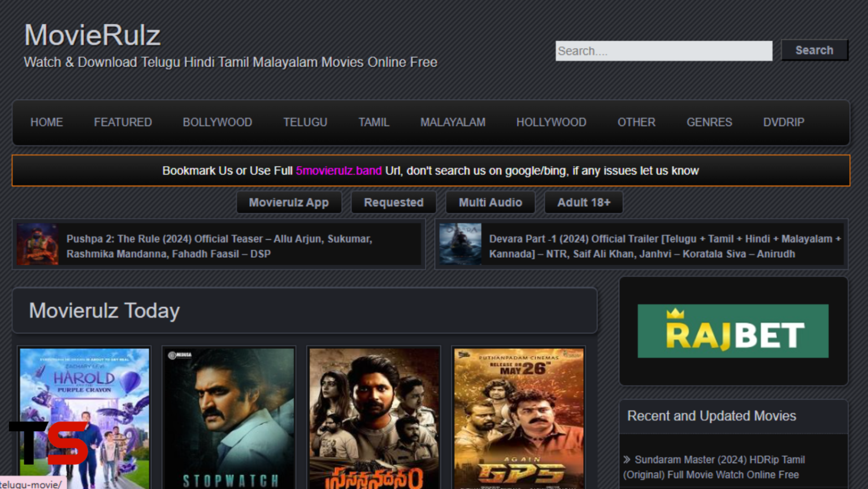Screen dimensions: 868x489
Task: Click the site tagline under MovieRulz
Action: [231, 62]
